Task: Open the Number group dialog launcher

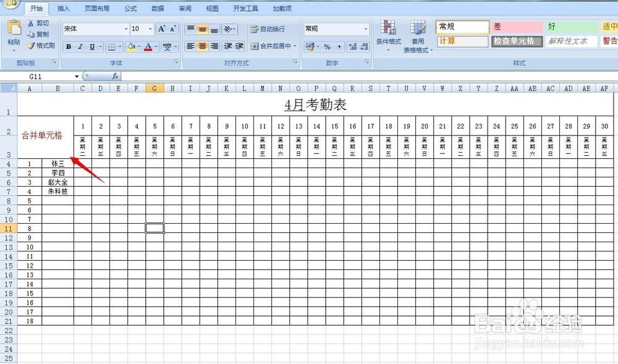Action: point(366,62)
